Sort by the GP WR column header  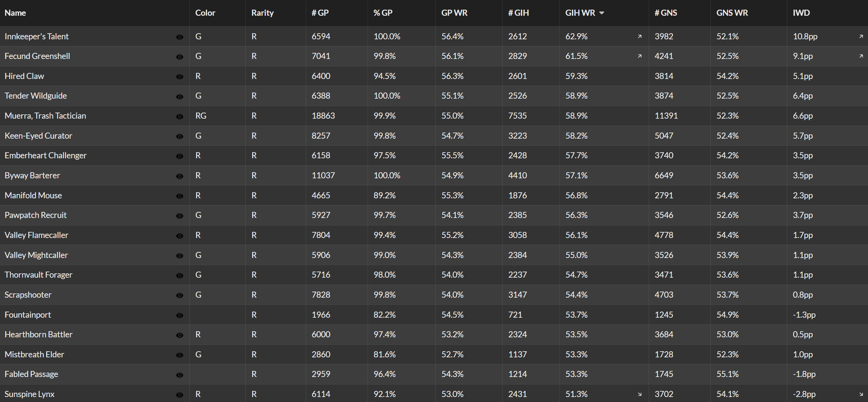tap(454, 13)
